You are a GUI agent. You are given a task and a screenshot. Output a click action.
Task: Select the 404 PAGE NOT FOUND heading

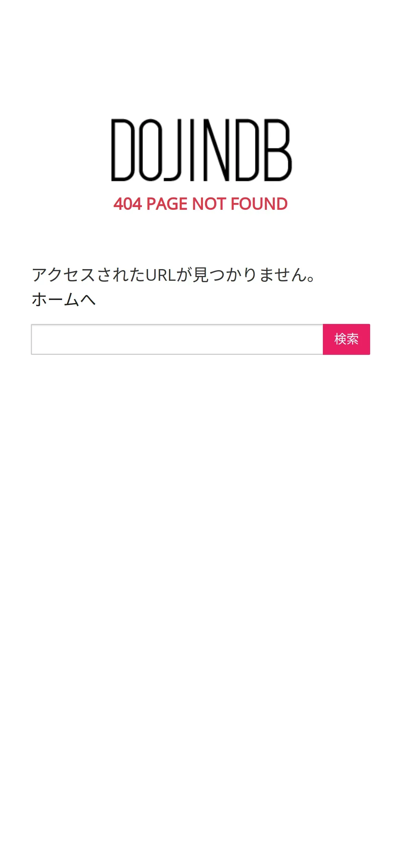200,204
